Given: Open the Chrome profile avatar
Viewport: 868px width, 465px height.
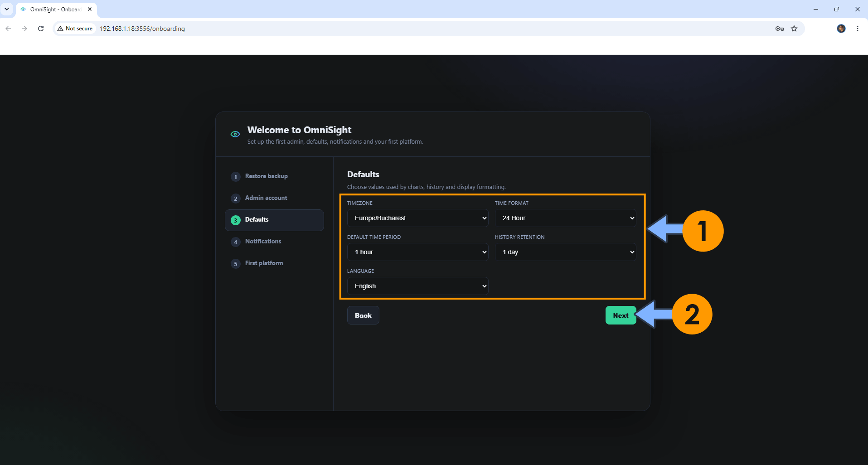Looking at the screenshot, I should click(x=841, y=29).
